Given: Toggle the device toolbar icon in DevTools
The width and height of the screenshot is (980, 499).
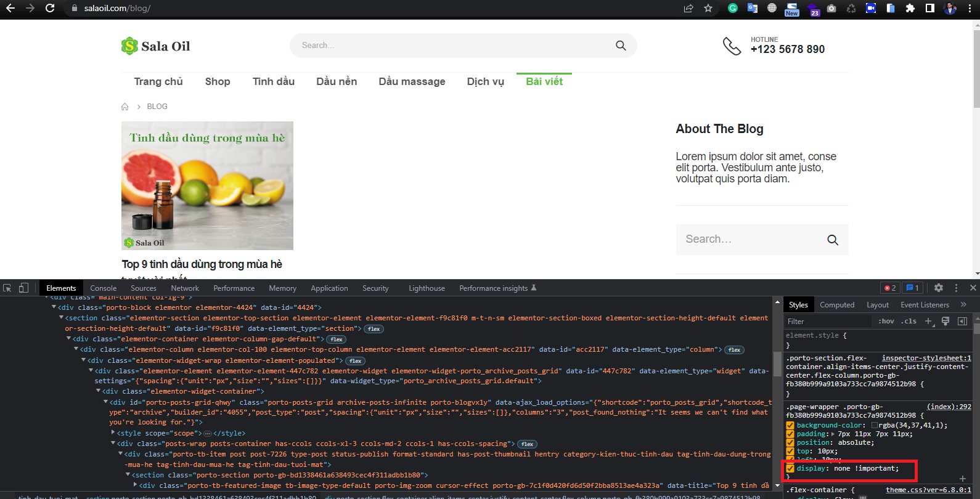Looking at the screenshot, I should coord(23,288).
